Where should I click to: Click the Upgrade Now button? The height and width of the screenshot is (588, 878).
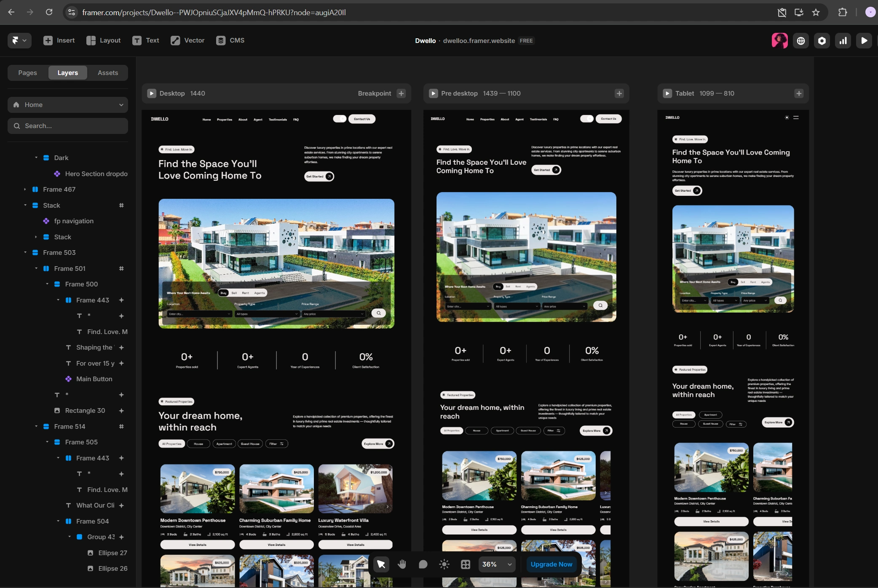point(551,564)
